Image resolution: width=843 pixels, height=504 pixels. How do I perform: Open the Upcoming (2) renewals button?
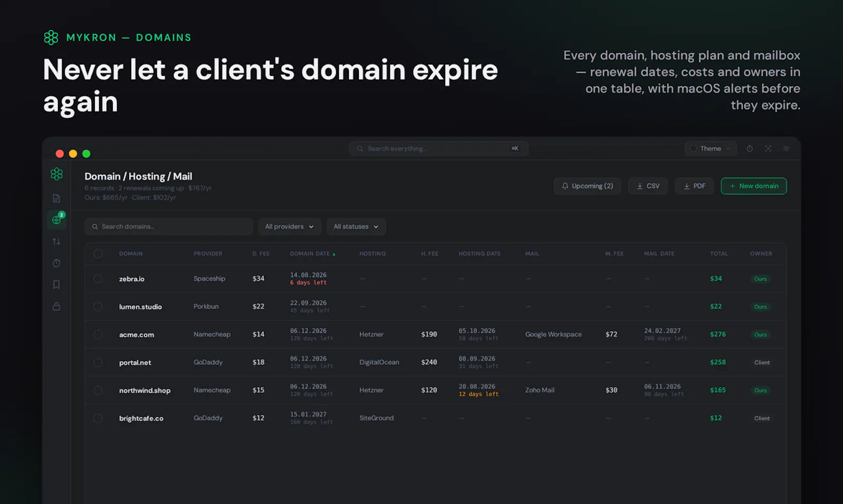[587, 186]
